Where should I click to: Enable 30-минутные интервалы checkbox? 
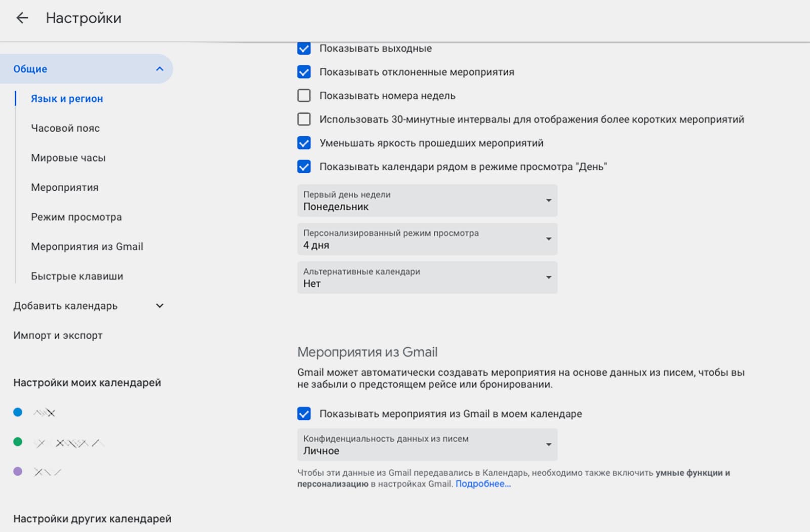(x=304, y=119)
